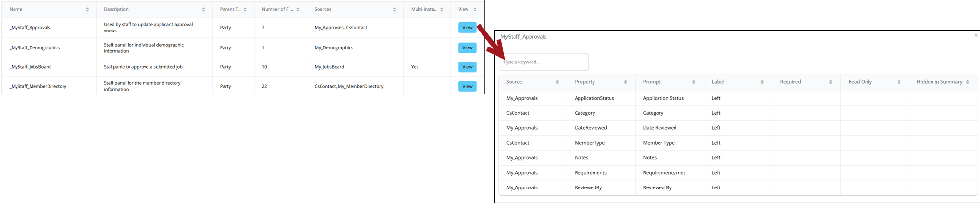Screen dimensions: 980x203
Task: Sort the left table by Sources column
Action: 394,10
